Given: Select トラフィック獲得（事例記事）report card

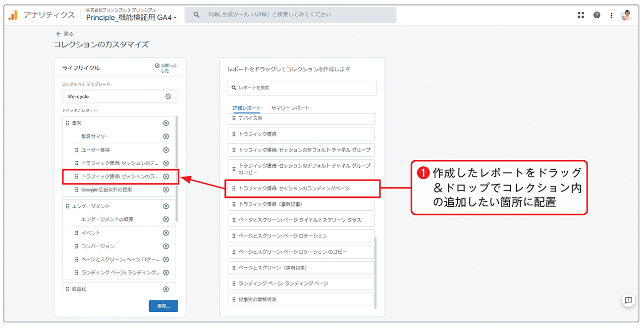Looking at the screenshot, I should (x=301, y=204).
